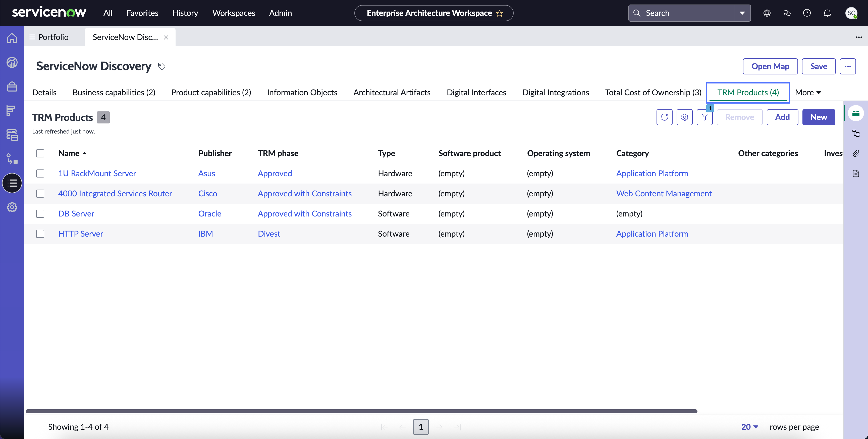Open the document template side panel icon
868x439 pixels.
tap(856, 173)
